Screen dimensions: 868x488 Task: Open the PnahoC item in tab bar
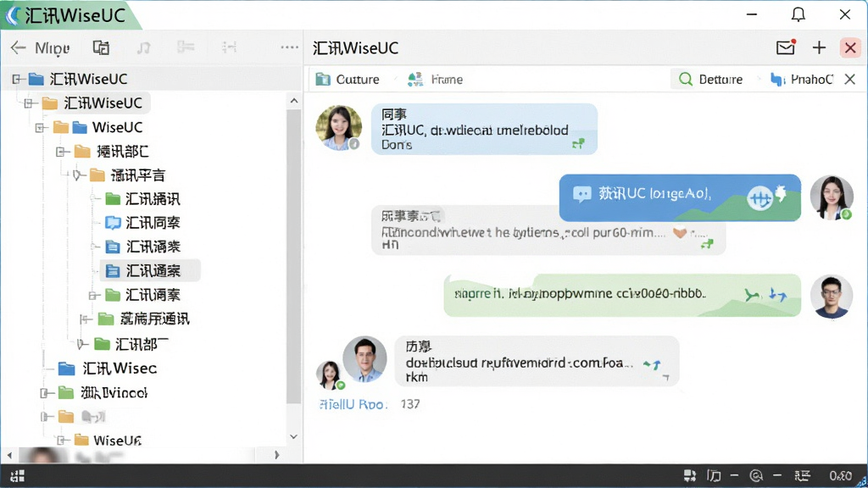coord(802,79)
